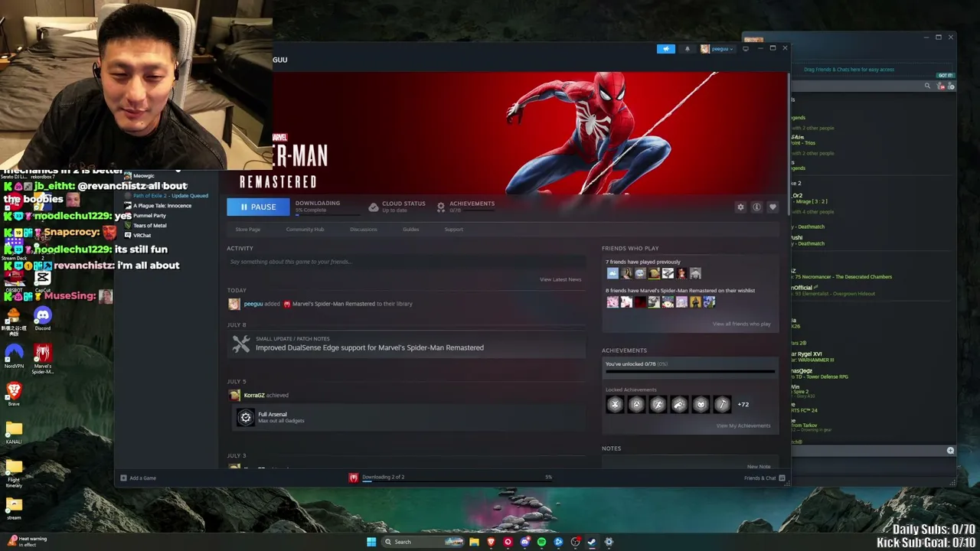Open the Discord desktop shortcut

click(43, 318)
